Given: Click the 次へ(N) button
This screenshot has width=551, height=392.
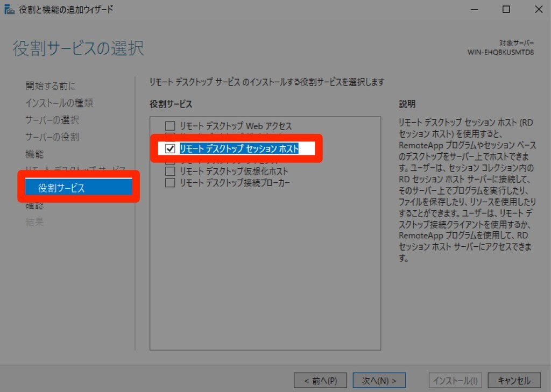Looking at the screenshot, I should (x=379, y=380).
